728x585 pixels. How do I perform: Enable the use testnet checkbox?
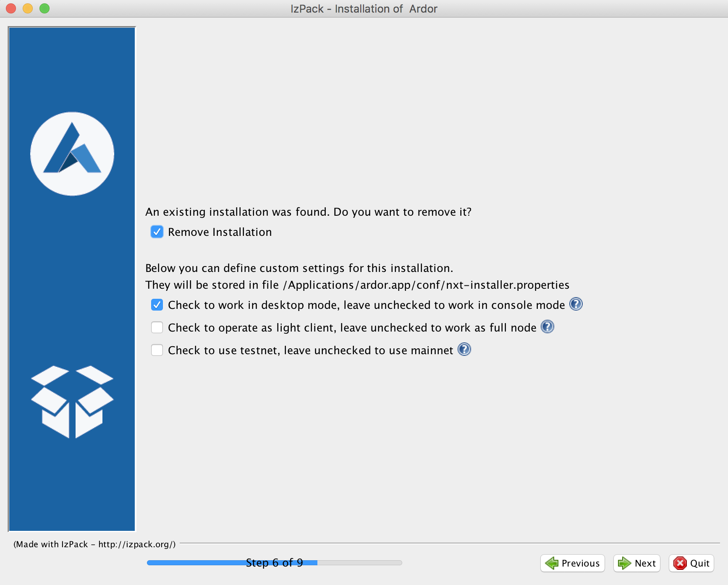click(157, 350)
